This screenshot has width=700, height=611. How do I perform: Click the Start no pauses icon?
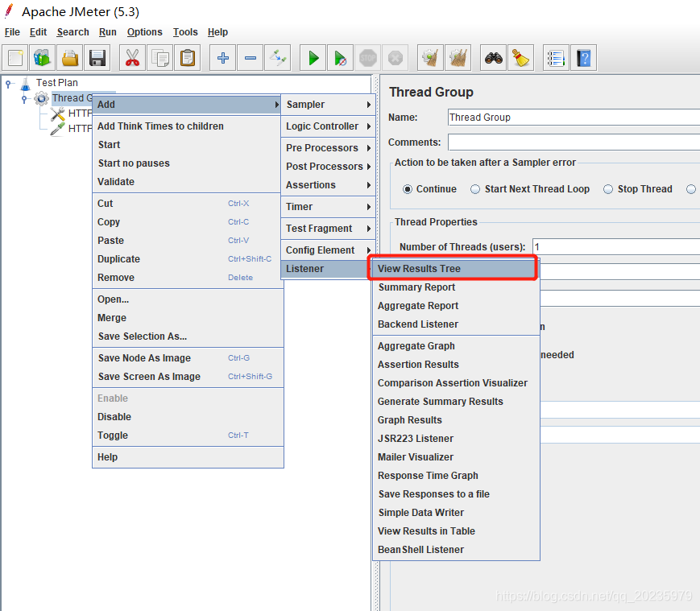(341, 58)
